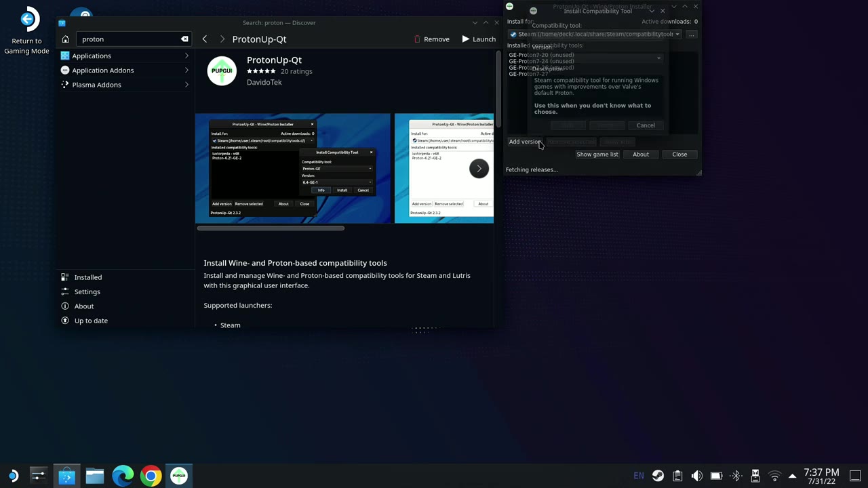Open Bluetooth tray icon
The image size is (868, 488).
(x=736, y=476)
